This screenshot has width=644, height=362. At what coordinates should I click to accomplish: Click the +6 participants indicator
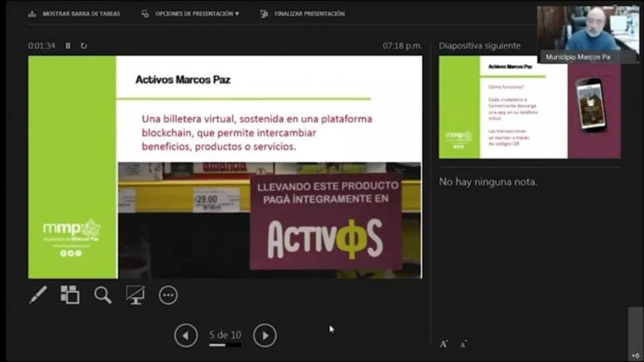[x=635, y=356]
